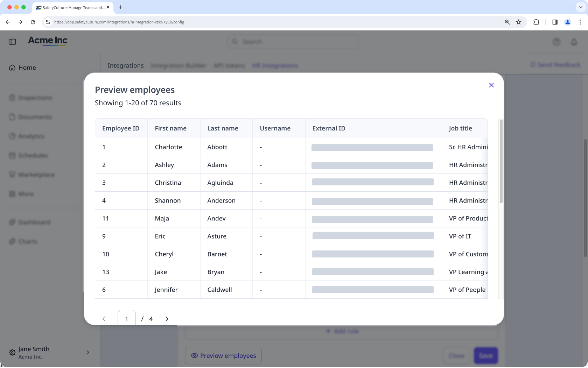The width and height of the screenshot is (588, 368).
Task: Open Dashboard in the sidebar
Action: click(x=30, y=222)
